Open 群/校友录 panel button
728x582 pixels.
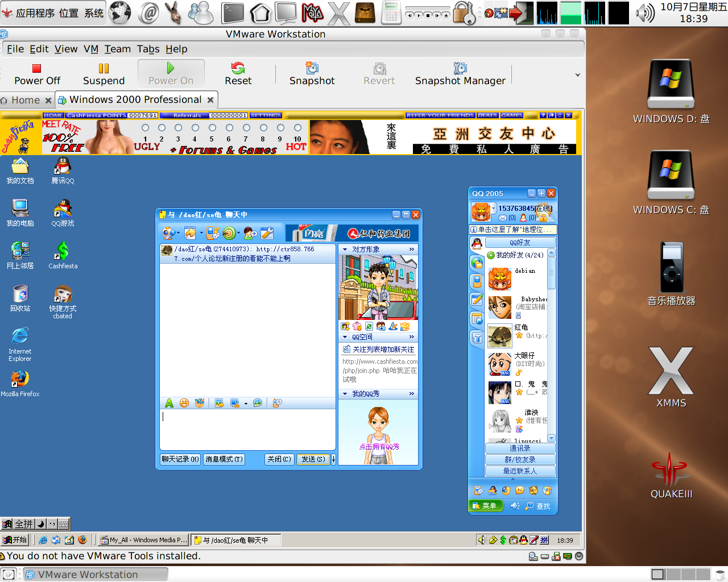520,460
